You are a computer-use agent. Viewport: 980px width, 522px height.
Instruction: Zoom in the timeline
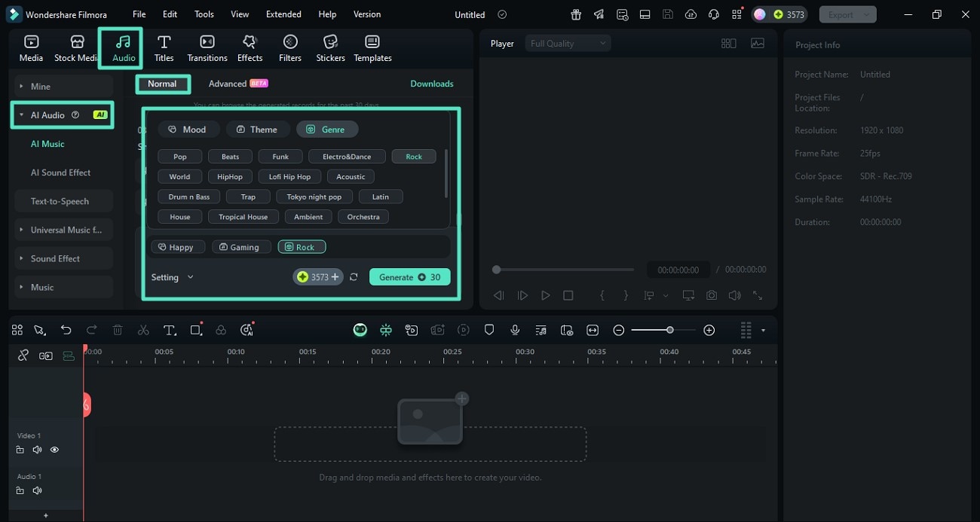(709, 330)
